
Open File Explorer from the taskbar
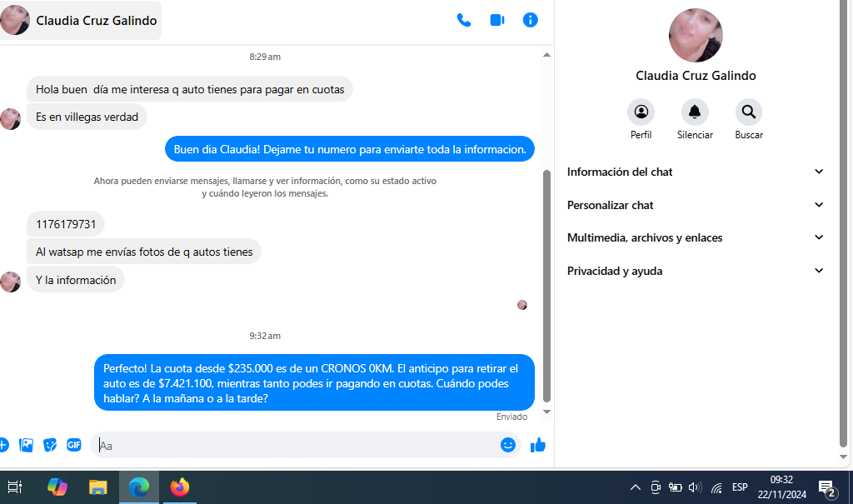click(98, 487)
